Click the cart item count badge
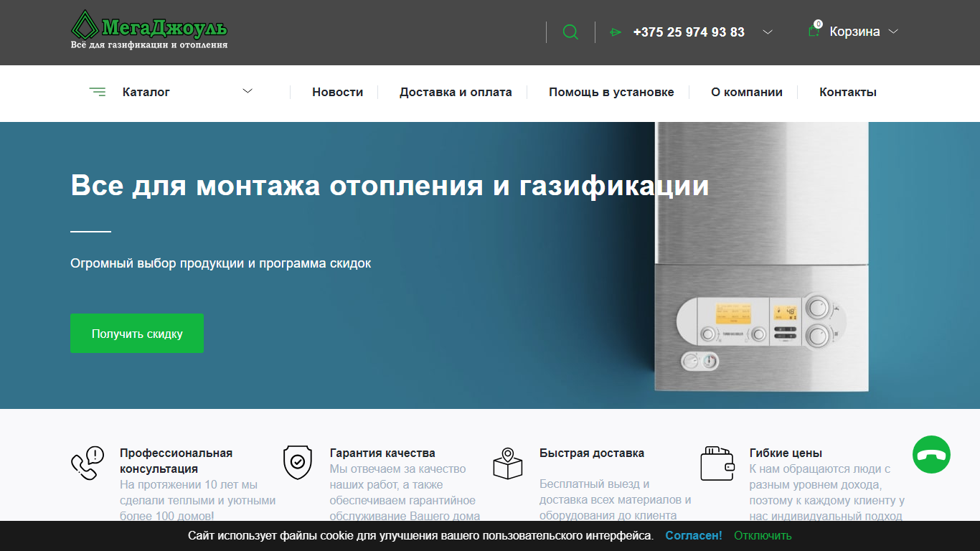This screenshot has width=980, height=551. coord(818,24)
